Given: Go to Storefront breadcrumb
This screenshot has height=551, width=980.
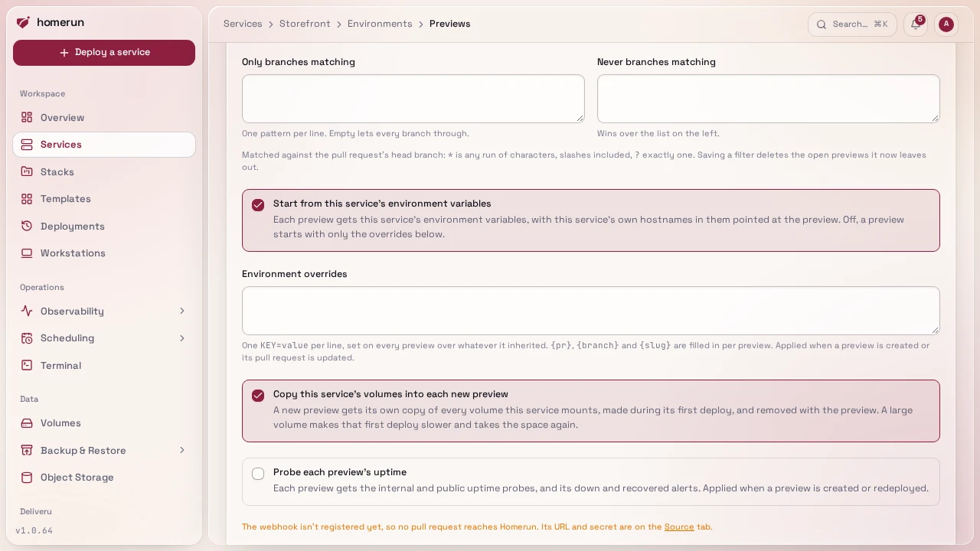Looking at the screenshot, I should 305,24.
